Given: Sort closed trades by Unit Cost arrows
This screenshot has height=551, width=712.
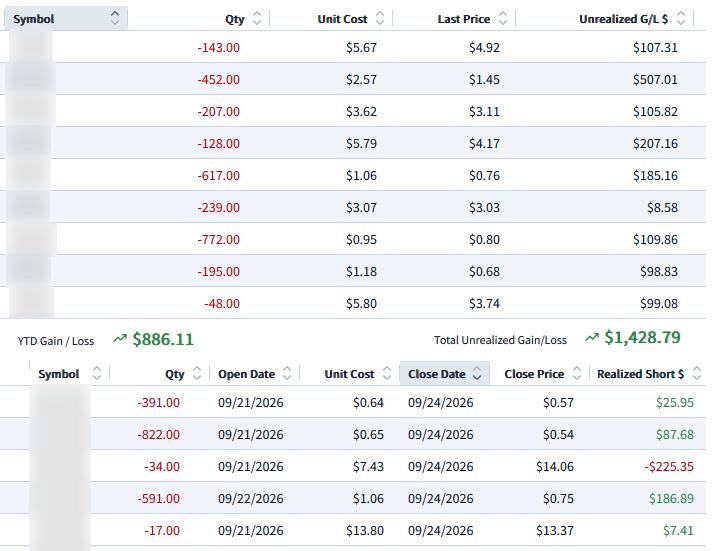Looking at the screenshot, I should (x=386, y=373).
